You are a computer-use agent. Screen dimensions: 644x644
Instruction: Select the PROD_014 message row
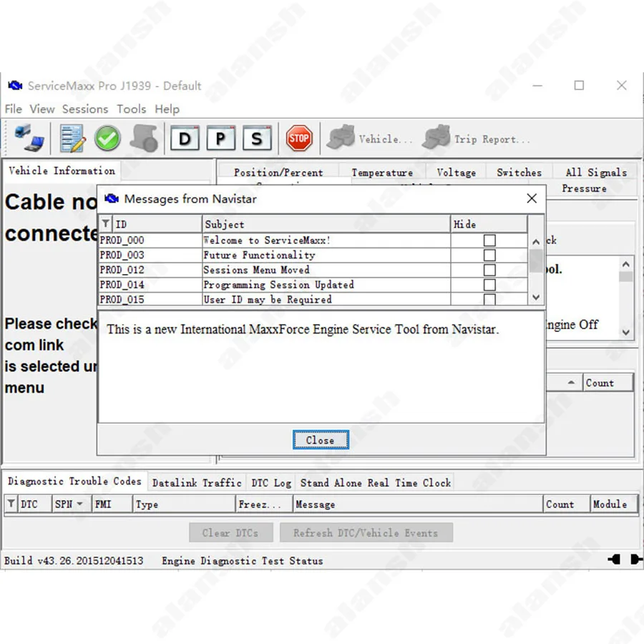tap(313, 285)
